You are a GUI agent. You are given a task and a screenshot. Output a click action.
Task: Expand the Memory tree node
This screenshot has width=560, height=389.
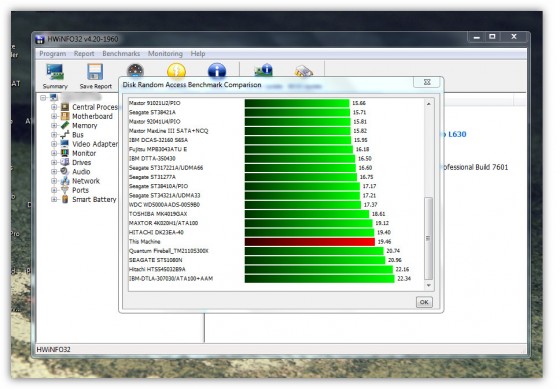coord(54,125)
